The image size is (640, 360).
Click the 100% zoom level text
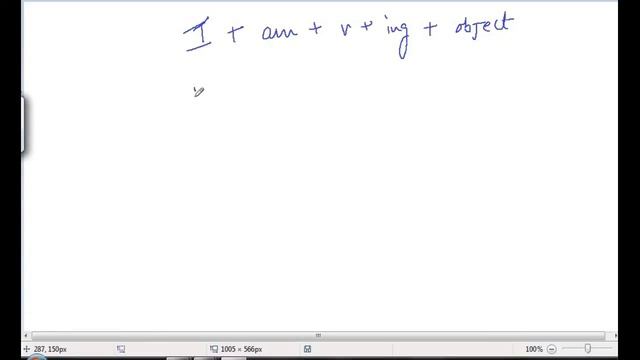click(533, 349)
